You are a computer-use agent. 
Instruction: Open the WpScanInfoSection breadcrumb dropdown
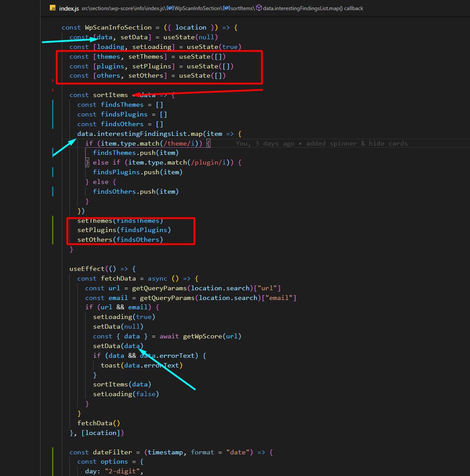click(x=198, y=8)
